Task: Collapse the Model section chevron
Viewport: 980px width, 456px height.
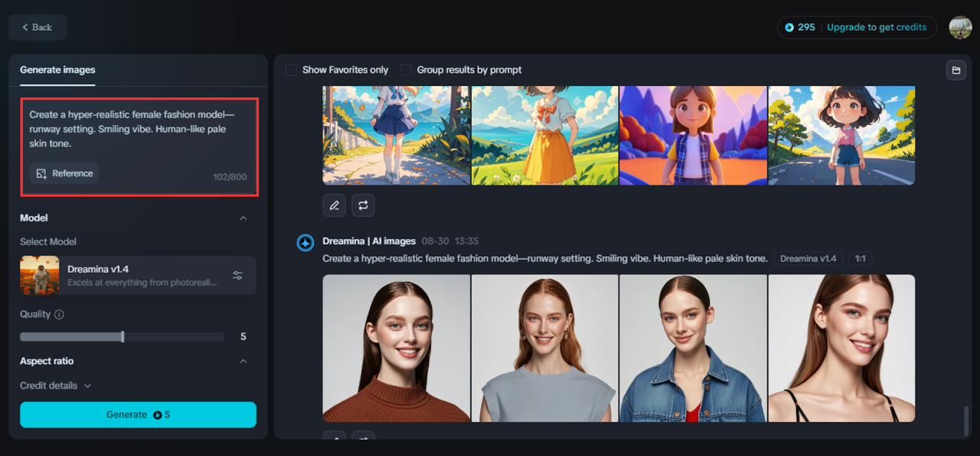Action: click(243, 218)
